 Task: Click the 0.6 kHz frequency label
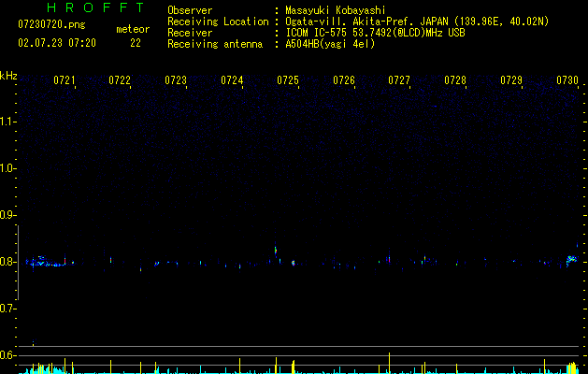point(8,355)
